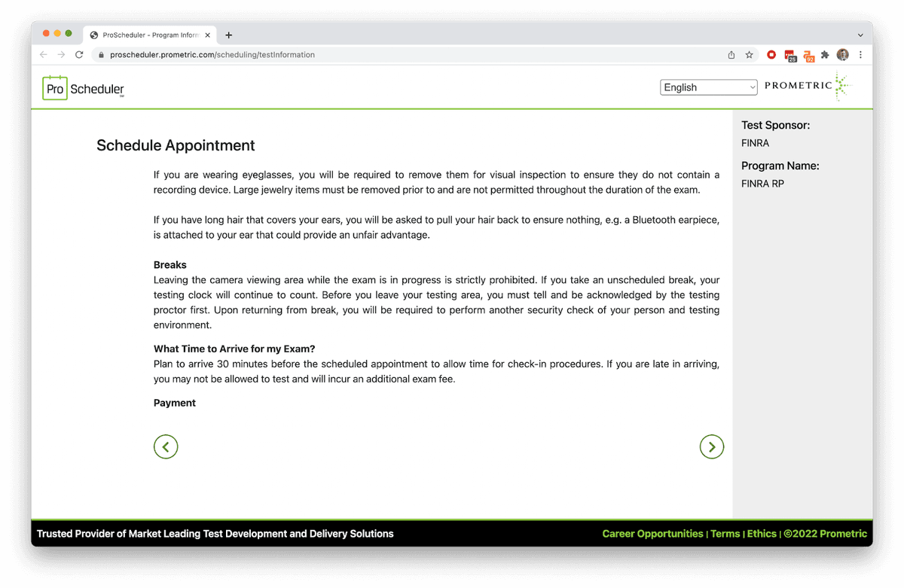The image size is (904, 588).
Task: Open the Chrome three-dot menu
Action: coord(860,55)
